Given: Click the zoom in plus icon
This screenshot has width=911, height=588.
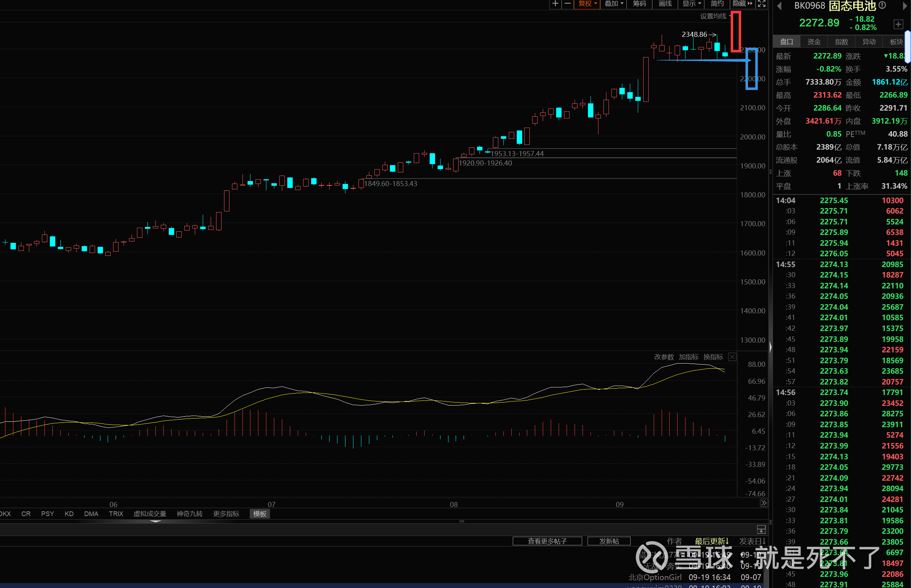Looking at the screenshot, I should (555, 4).
